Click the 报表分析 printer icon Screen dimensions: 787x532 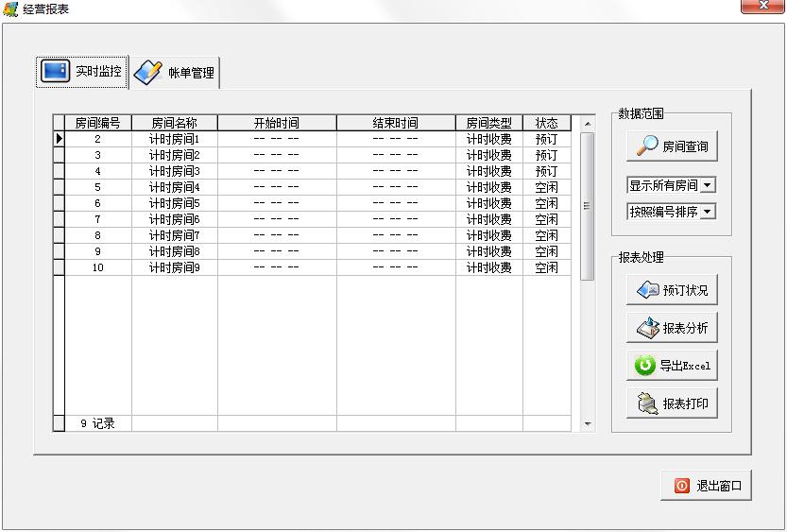click(648, 328)
